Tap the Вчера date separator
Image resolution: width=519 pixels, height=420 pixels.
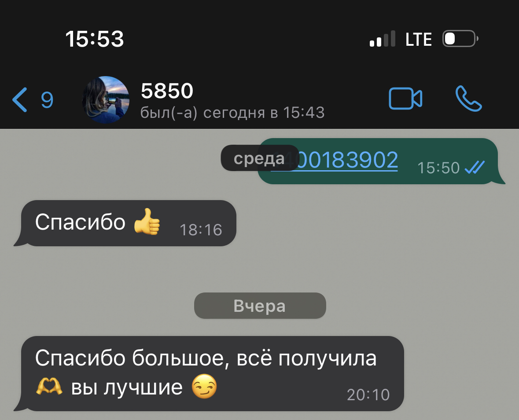point(260,306)
